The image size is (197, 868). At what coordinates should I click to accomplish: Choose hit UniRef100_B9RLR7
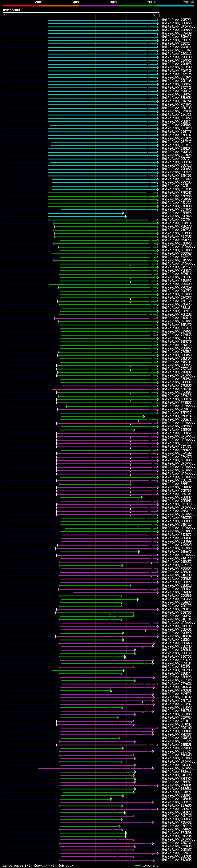coord(176,40)
